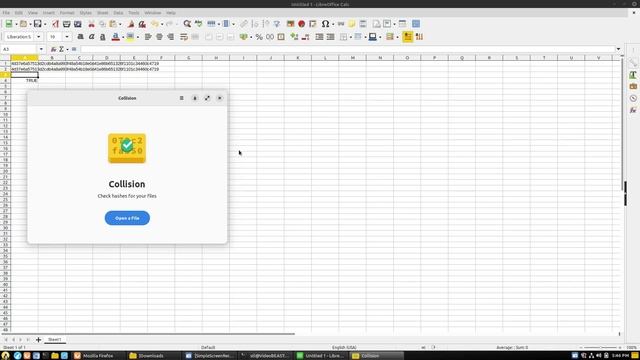Viewport: 640px width, 360px height.
Task: Toggle Wrap Text in cells
Action: 184,37
